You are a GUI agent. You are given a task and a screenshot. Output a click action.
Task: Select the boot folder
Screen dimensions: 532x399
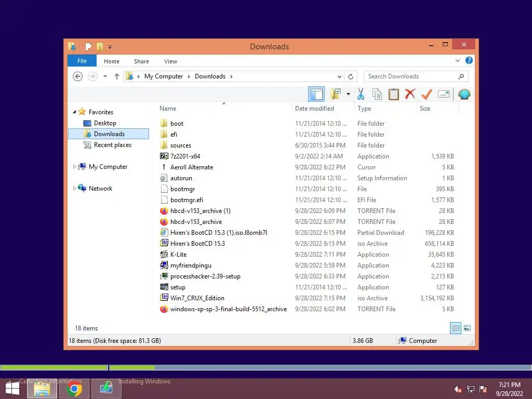click(x=177, y=124)
